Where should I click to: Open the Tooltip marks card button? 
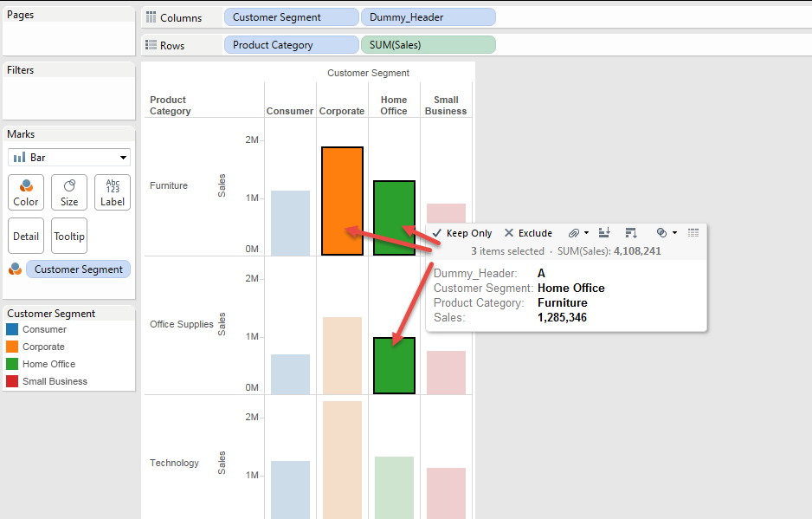pyautogui.click(x=69, y=236)
